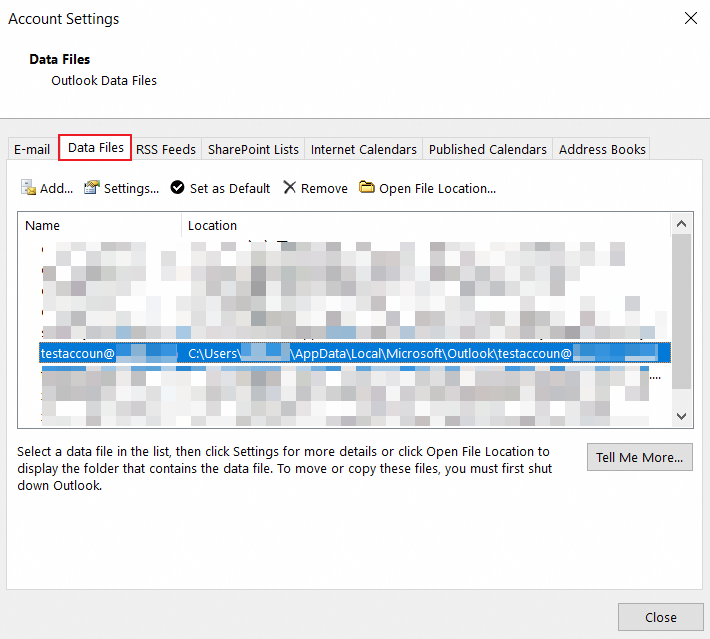Click the Close button at bottom
The height and width of the screenshot is (639, 710).
661,617
